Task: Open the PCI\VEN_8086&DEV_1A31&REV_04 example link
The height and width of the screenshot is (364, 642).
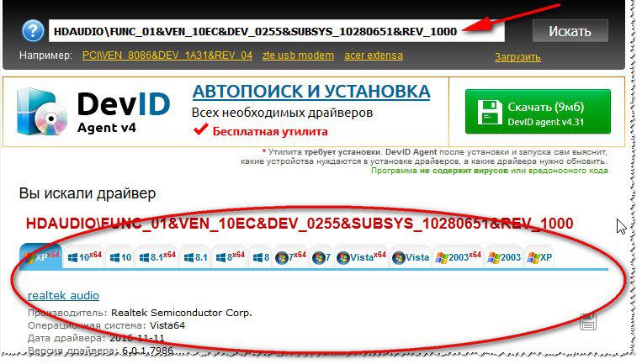Action: pyautogui.click(x=167, y=55)
